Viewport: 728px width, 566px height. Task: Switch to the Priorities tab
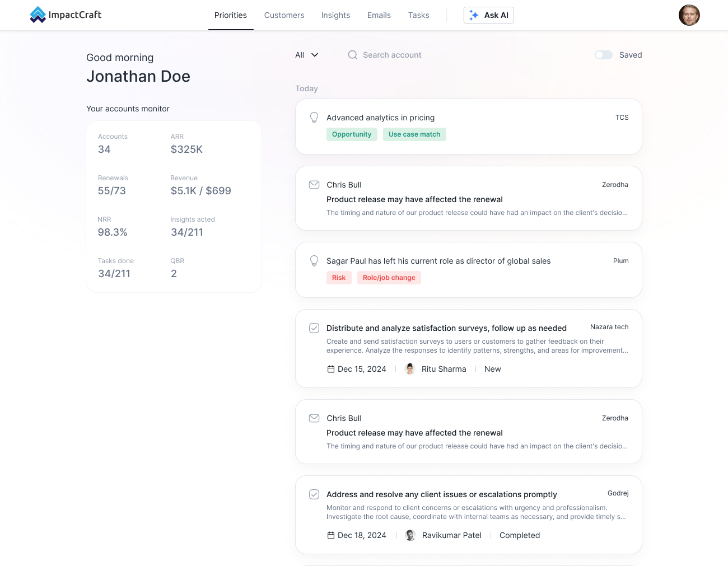pos(231,15)
